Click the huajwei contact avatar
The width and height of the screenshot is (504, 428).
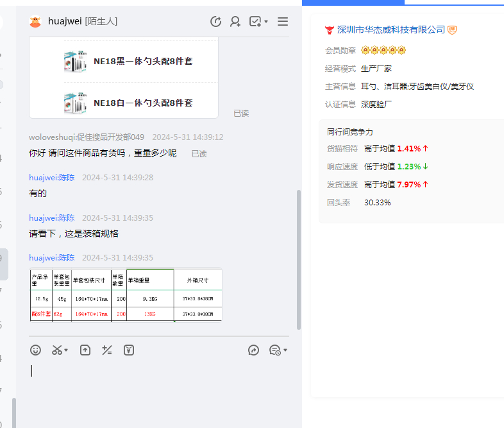tap(35, 22)
